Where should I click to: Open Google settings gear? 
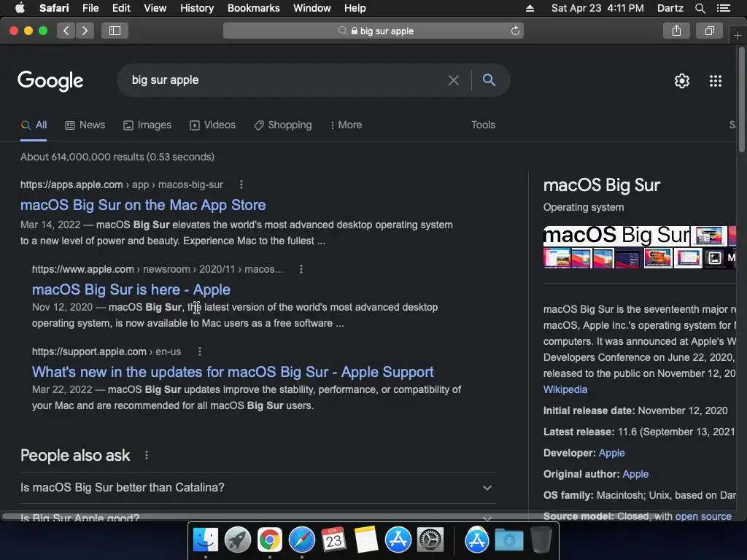point(682,81)
